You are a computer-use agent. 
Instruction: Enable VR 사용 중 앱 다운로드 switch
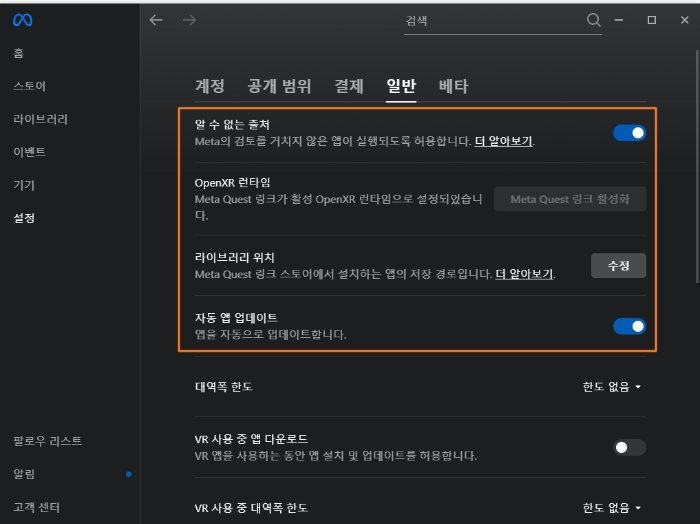(x=629, y=447)
